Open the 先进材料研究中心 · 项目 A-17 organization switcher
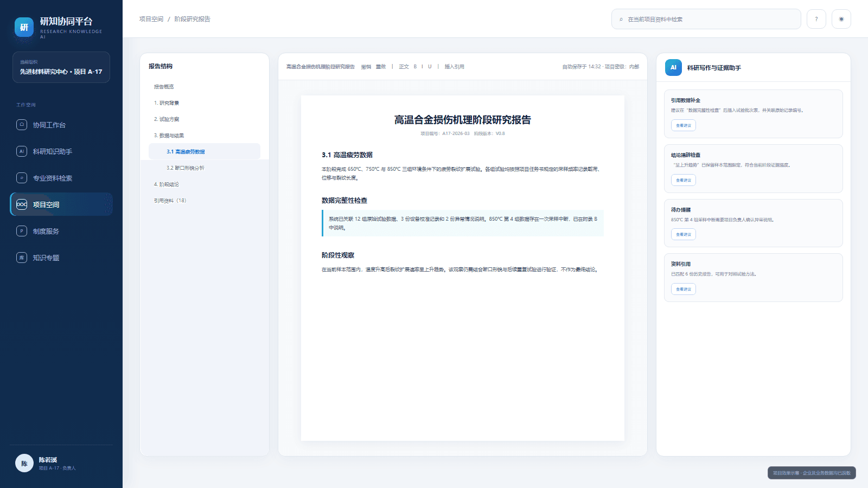This screenshot has height=488, width=868. [x=61, y=67]
